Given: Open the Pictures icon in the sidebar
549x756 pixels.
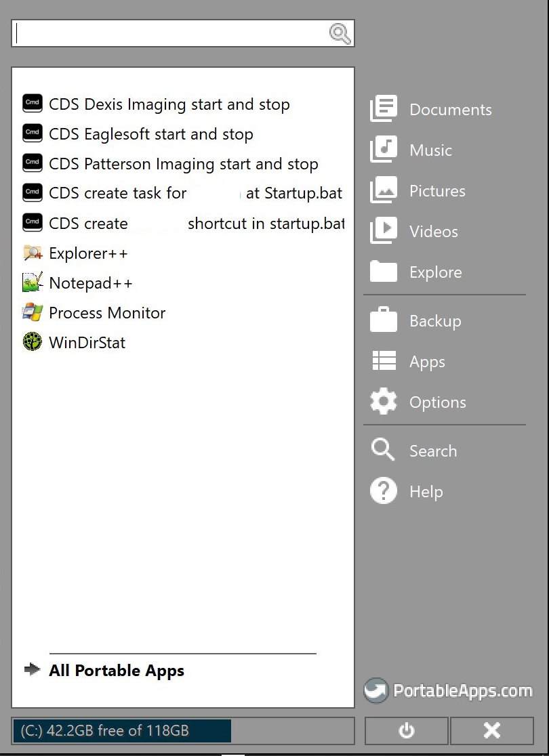Looking at the screenshot, I should 383,190.
